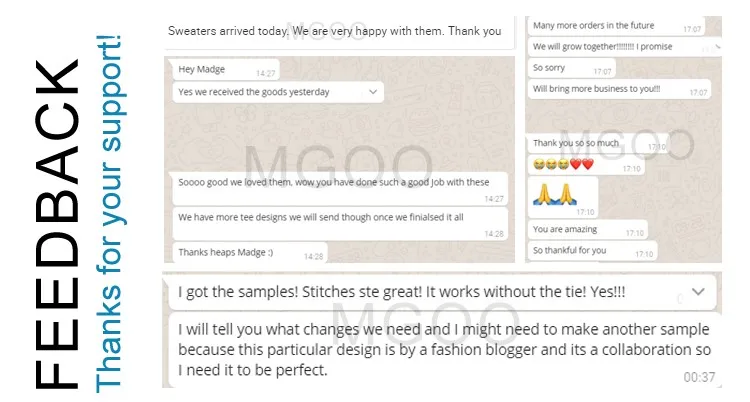Select the message about the fashion blogger collaboration

440,350
